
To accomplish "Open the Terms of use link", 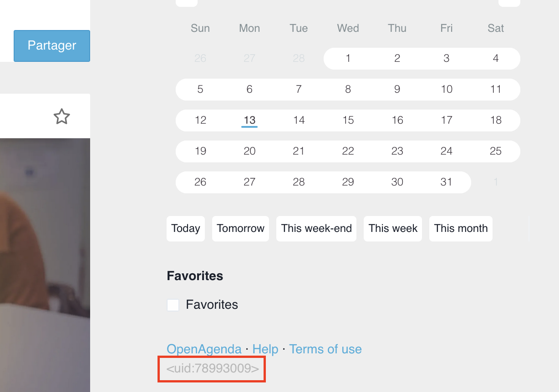I will coord(325,349).
